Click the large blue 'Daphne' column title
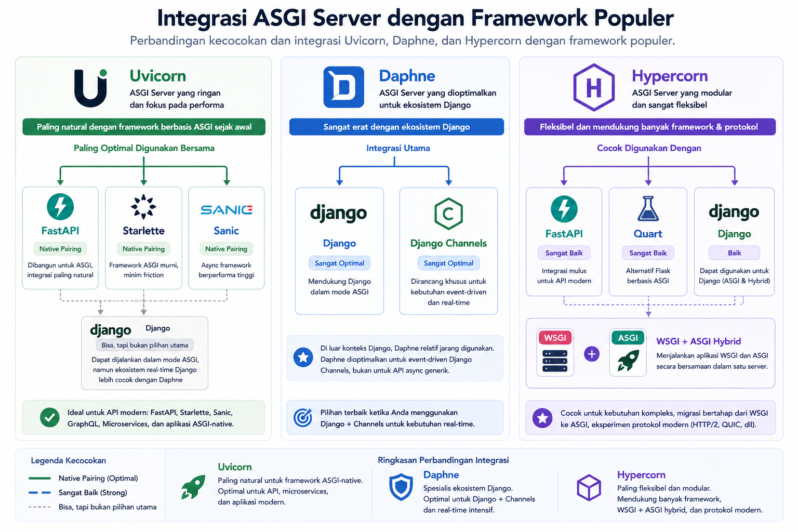 coord(407,76)
